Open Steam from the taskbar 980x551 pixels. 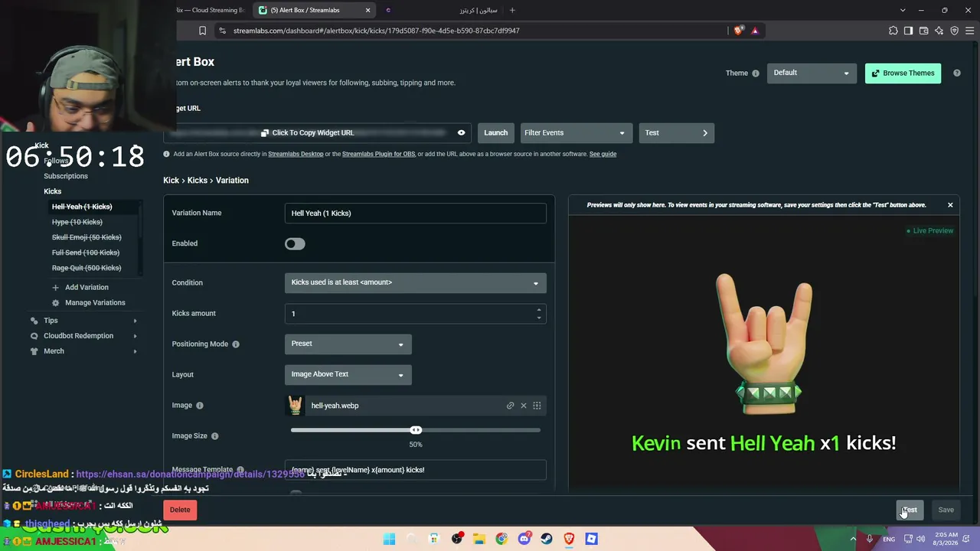click(547, 539)
